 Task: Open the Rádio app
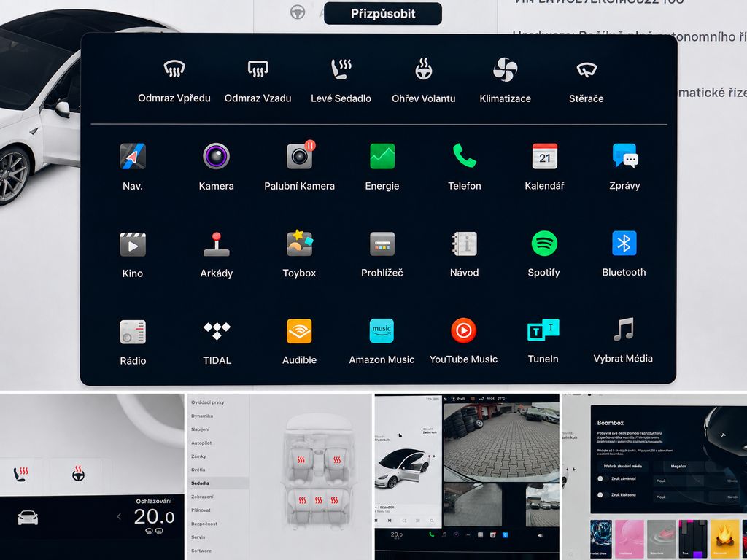pos(133,343)
